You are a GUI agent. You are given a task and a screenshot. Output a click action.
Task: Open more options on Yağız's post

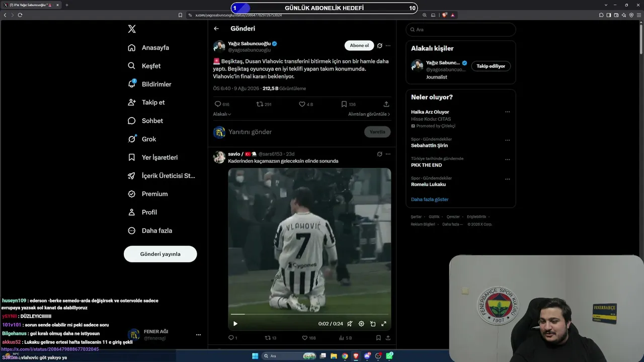click(388, 46)
